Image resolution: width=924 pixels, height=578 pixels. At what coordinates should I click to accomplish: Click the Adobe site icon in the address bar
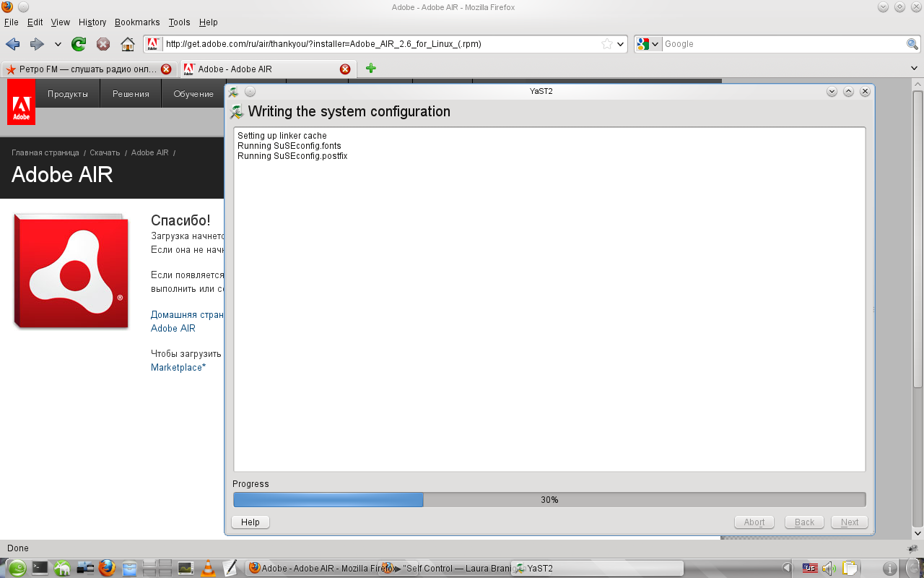tap(153, 44)
